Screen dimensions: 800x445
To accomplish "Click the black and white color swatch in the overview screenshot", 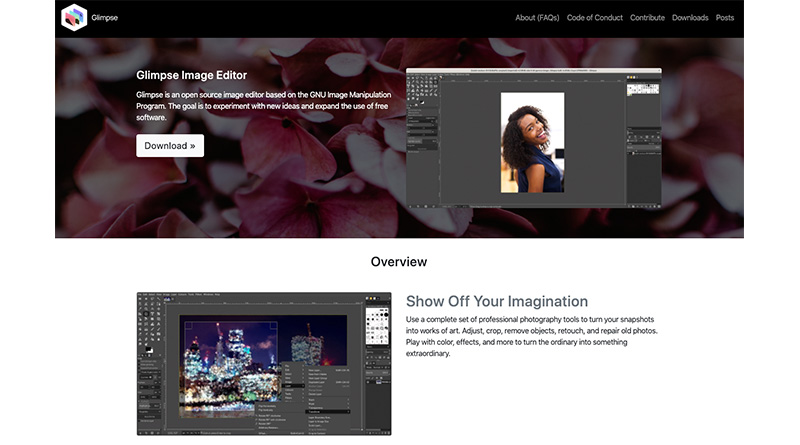I will [147, 349].
